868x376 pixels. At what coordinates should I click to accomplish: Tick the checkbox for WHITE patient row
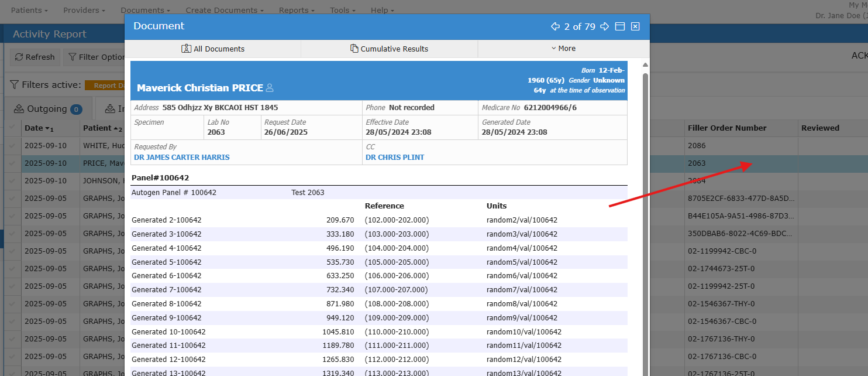[x=12, y=145]
